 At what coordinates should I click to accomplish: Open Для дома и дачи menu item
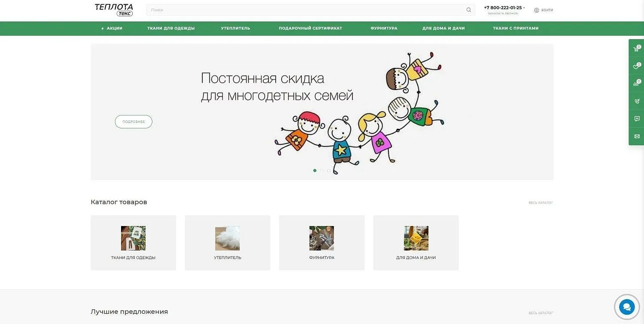[444, 28]
